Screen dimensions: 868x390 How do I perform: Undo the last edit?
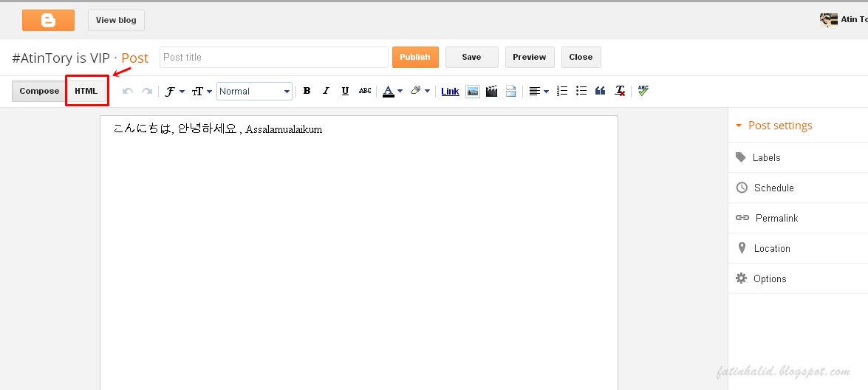[127, 92]
